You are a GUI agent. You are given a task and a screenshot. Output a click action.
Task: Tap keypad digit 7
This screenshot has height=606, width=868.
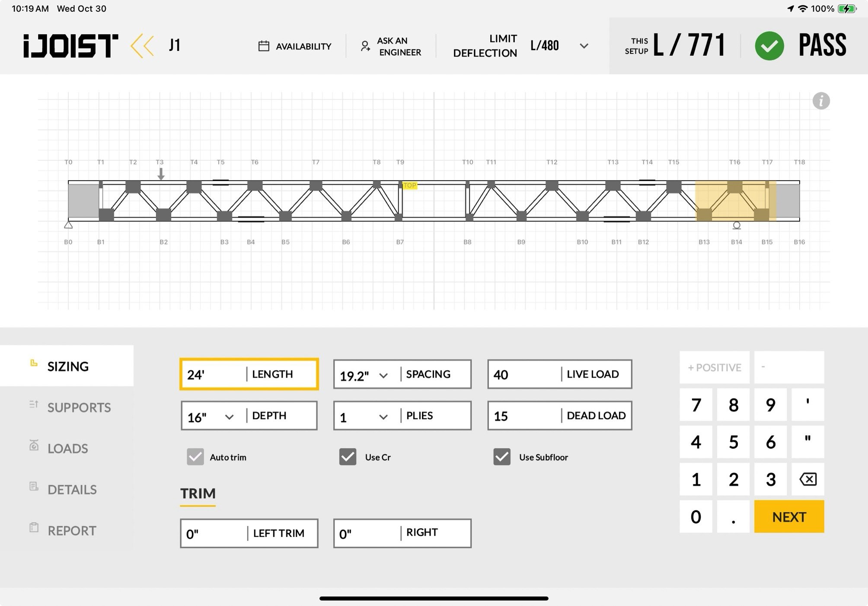click(x=696, y=405)
